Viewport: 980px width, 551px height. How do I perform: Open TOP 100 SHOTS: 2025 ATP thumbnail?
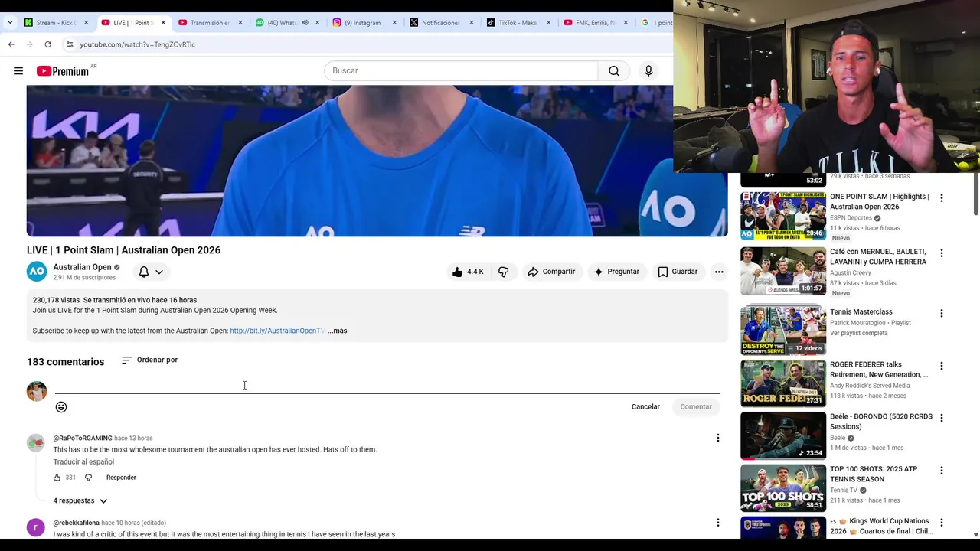coord(783,487)
